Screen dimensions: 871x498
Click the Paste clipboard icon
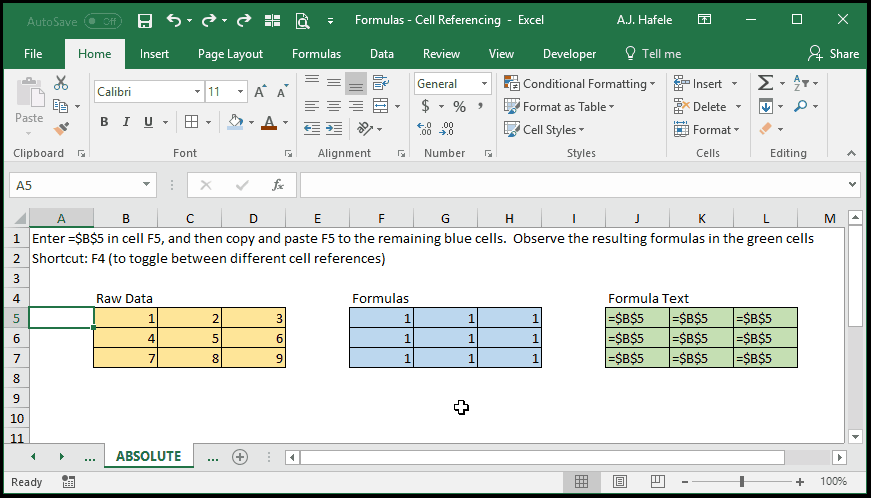point(29,92)
